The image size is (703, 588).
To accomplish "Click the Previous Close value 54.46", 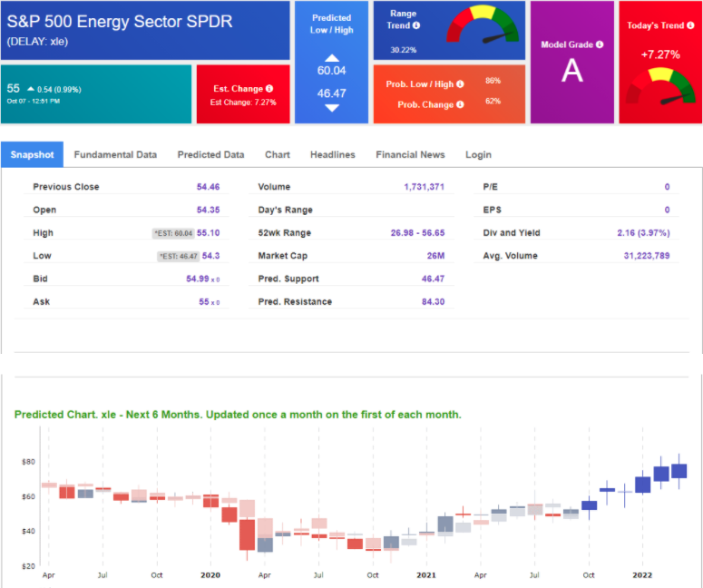I will click(x=208, y=187).
